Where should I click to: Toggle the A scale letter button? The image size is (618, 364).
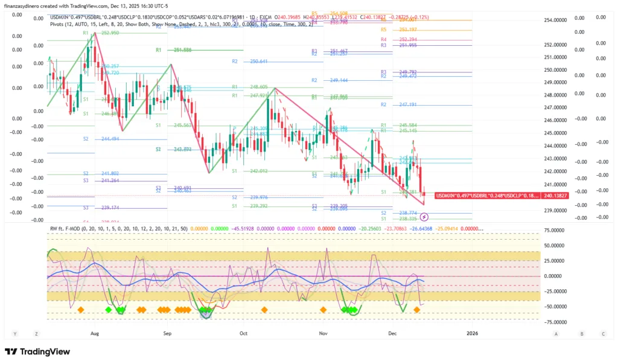coord(555,333)
